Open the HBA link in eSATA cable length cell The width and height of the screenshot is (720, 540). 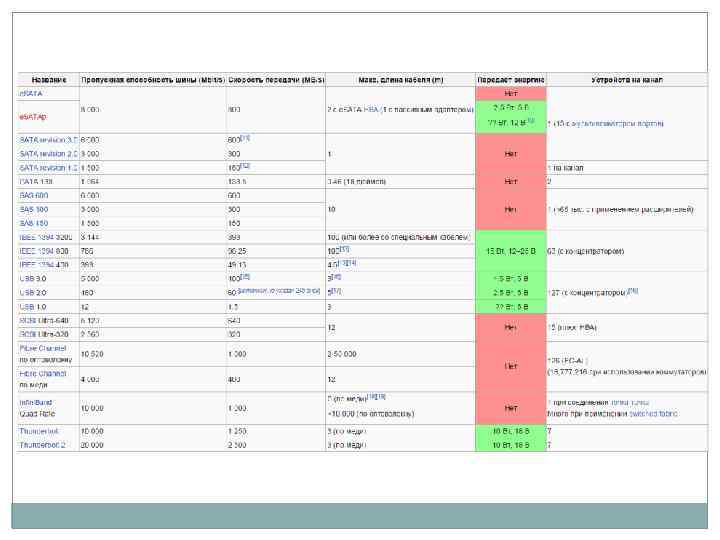[371, 110]
